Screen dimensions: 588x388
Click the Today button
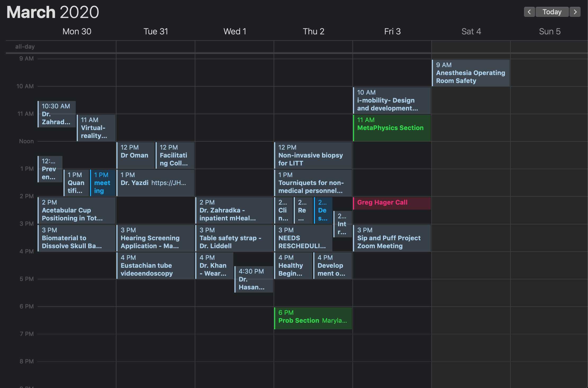552,12
